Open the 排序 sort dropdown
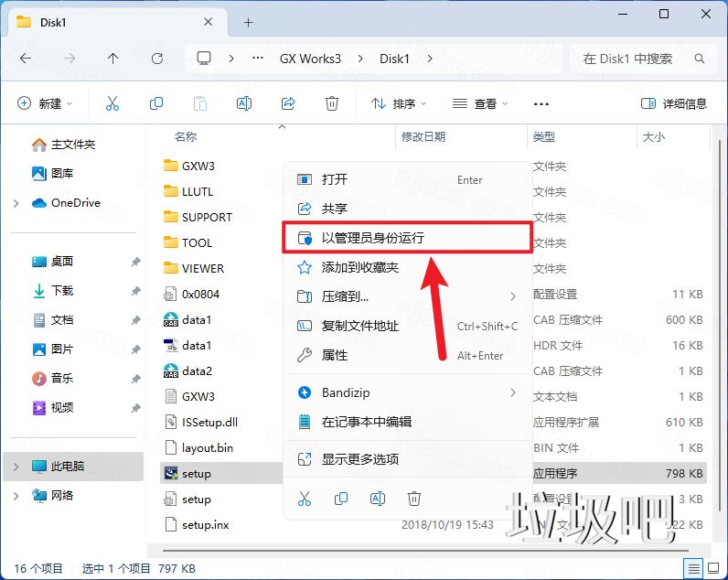This screenshot has width=728, height=580. tap(399, 103)
